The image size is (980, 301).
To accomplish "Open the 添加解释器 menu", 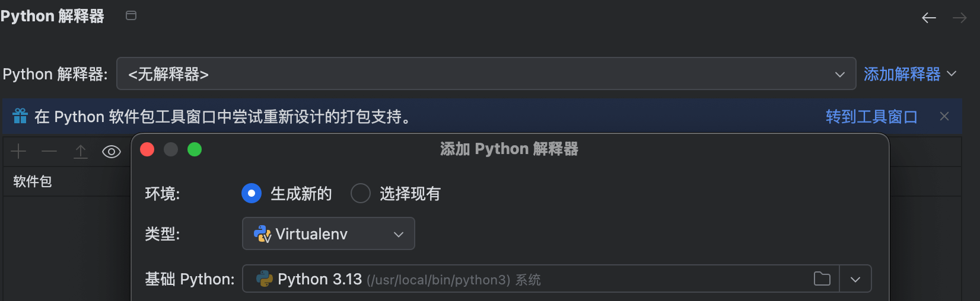I will tap(909, 74).
